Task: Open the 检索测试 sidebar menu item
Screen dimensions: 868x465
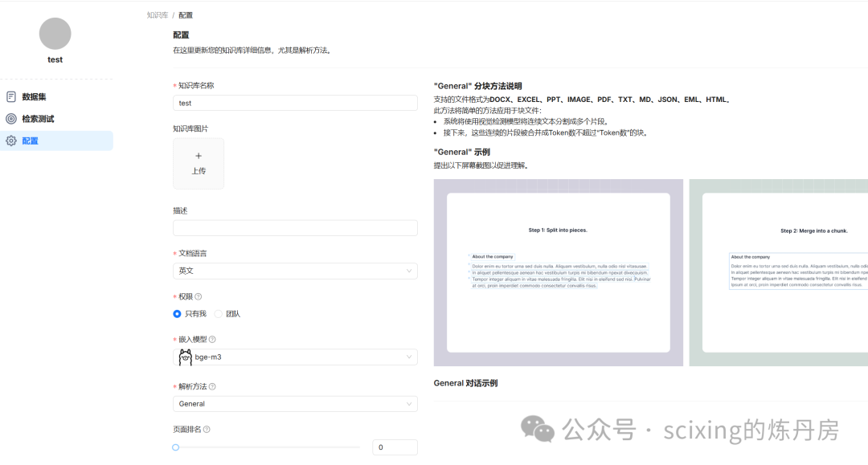Action: tap(57, 119)
